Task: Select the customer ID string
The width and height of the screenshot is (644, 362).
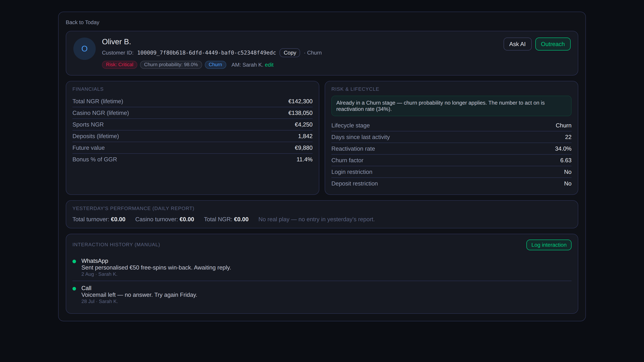Action: [206, 53]
